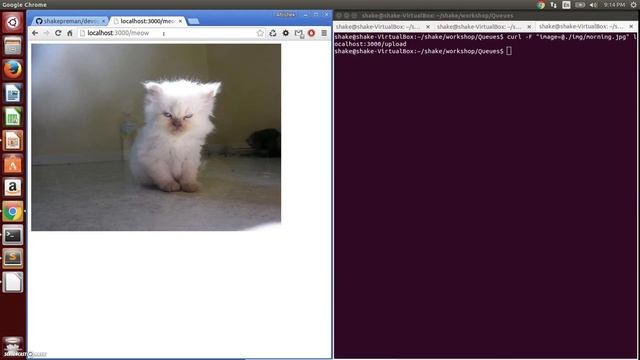Close the second terminal tab
This screenshot has width=640, height=360.
(x=529, y=27)
